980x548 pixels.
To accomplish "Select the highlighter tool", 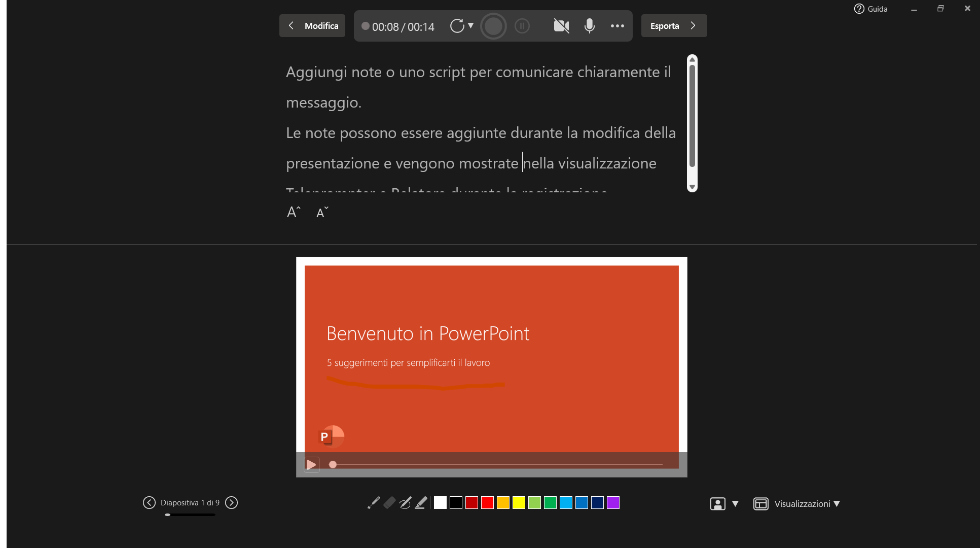I will pyautogui.click(x=420, y=503).
